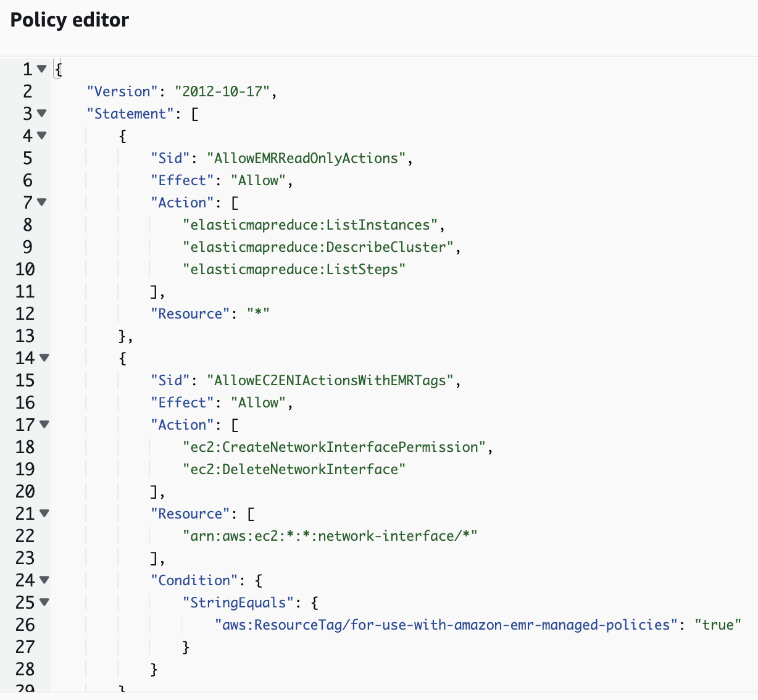Click the Policy editor heading

coord(68,20)
